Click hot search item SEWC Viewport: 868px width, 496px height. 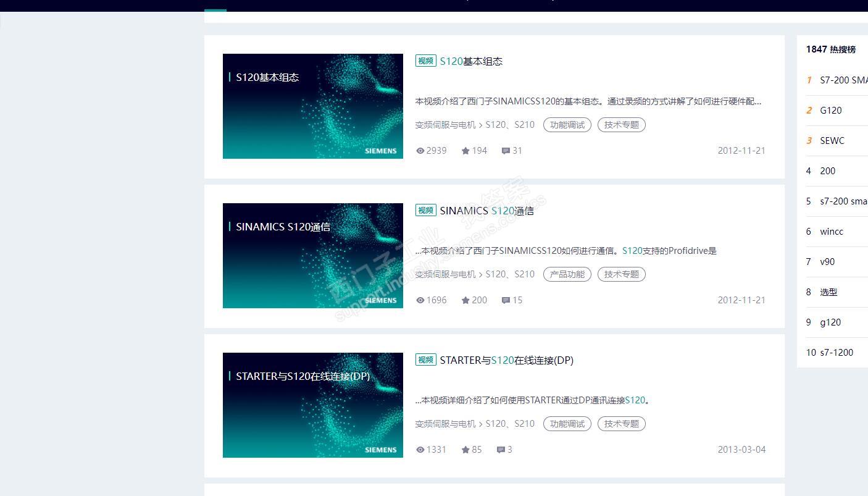[832, 141]
